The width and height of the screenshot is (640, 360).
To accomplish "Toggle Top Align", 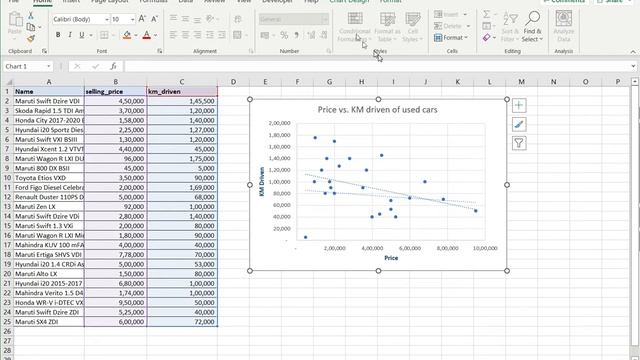I will pyautogui.click(x=173, y=19).
